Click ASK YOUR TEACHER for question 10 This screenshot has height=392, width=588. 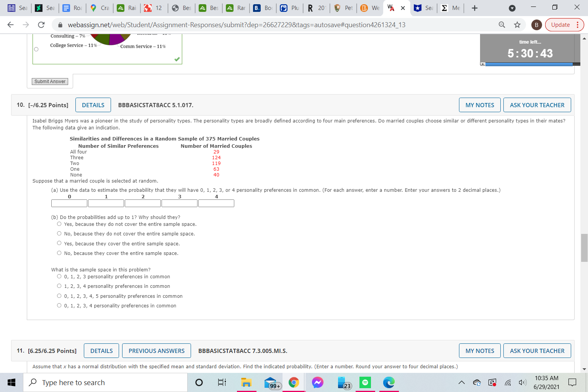tap(537, 105)
